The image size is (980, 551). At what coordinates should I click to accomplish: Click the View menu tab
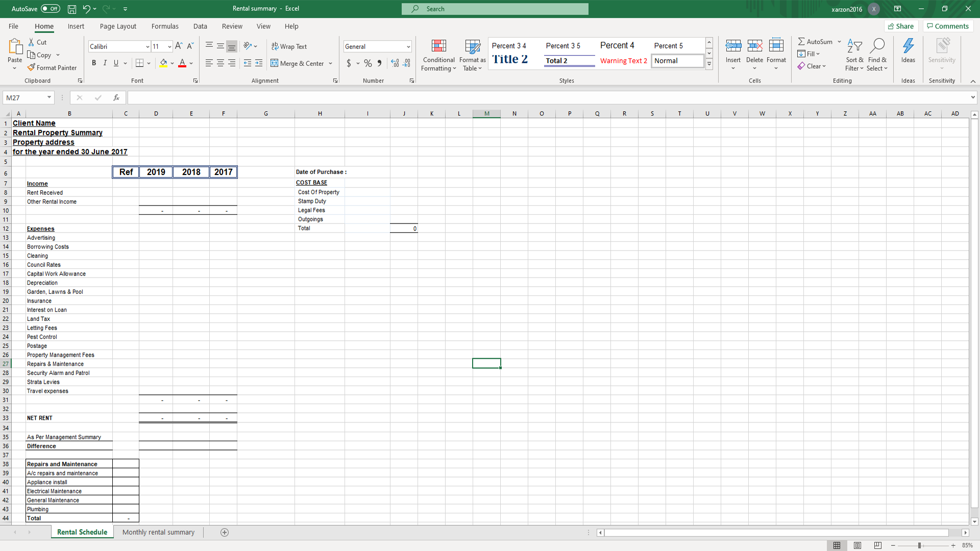[263, 26]
